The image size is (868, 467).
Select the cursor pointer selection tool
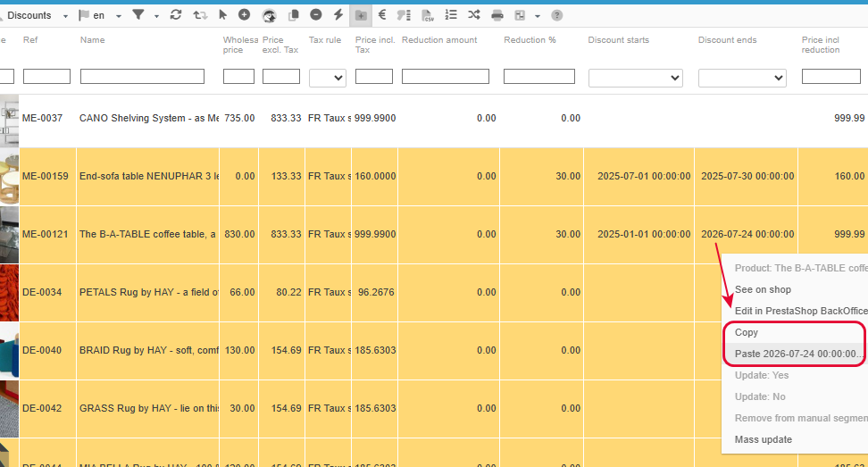click(x=222, y=15)
